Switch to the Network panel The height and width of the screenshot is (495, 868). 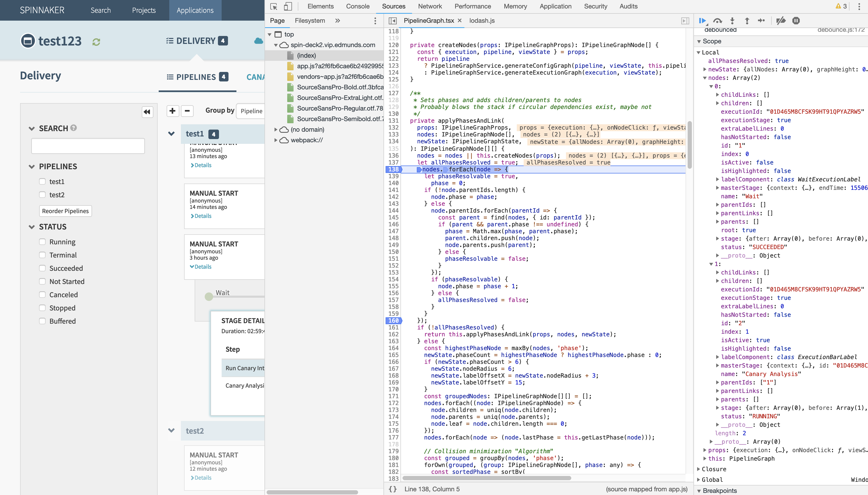pos(430,6)
